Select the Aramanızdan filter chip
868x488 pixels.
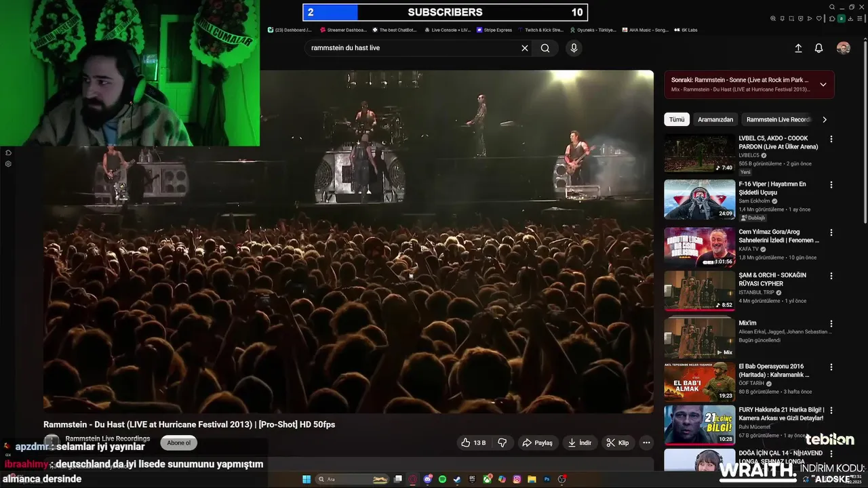tap(715, 119)
